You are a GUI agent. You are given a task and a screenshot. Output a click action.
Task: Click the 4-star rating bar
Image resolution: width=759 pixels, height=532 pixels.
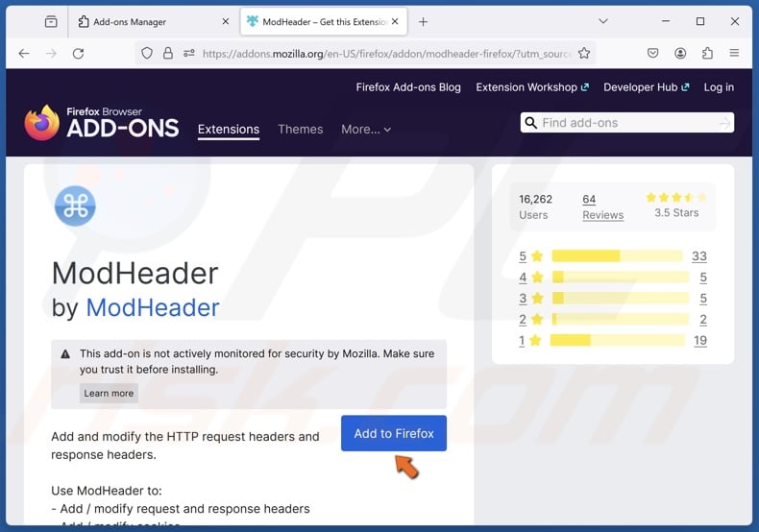[620, 278]
